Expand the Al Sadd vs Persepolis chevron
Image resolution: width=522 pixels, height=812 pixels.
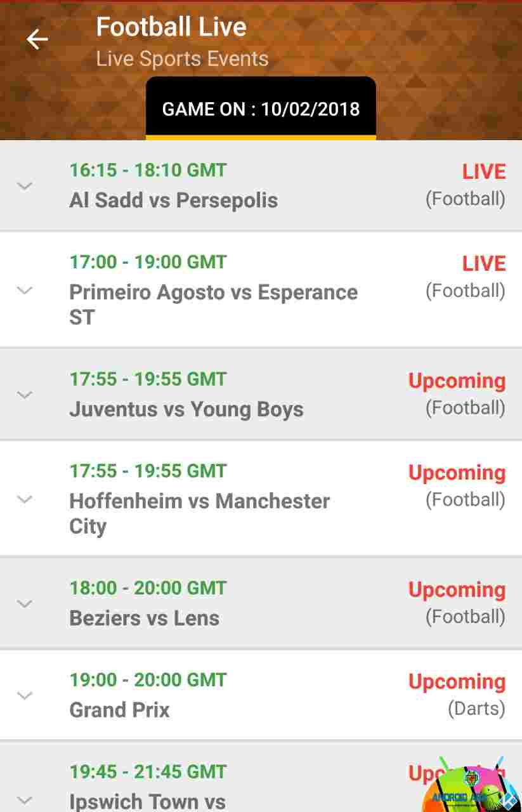point(25,186)
